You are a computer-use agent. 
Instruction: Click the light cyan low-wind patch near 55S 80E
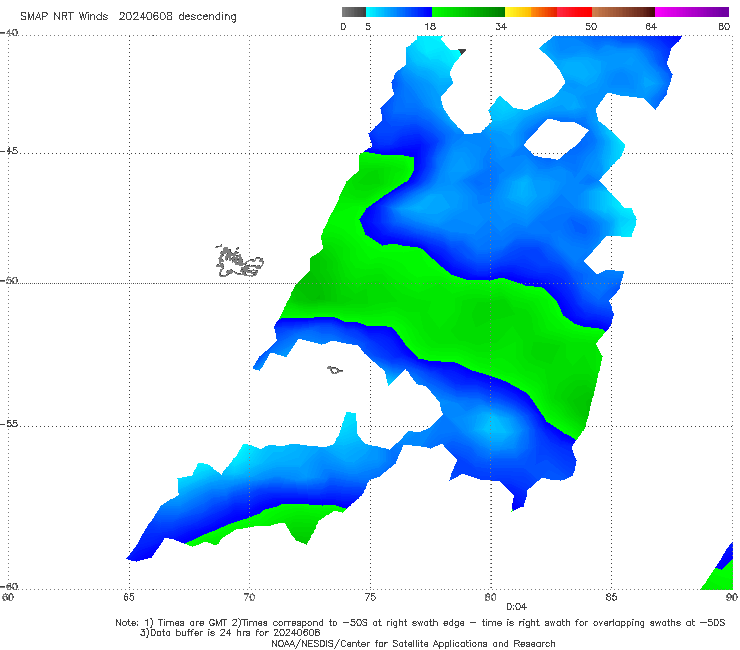(496, 427)
